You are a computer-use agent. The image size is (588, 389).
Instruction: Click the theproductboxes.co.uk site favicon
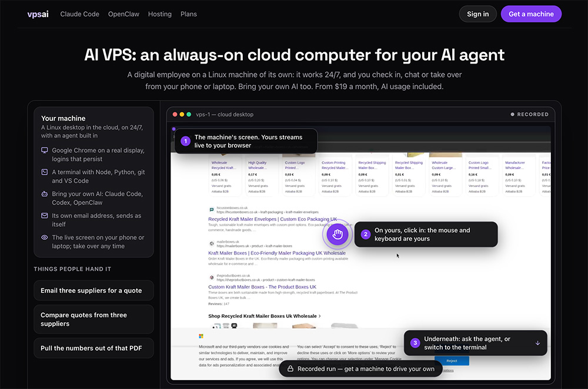[x=212, y=277]
